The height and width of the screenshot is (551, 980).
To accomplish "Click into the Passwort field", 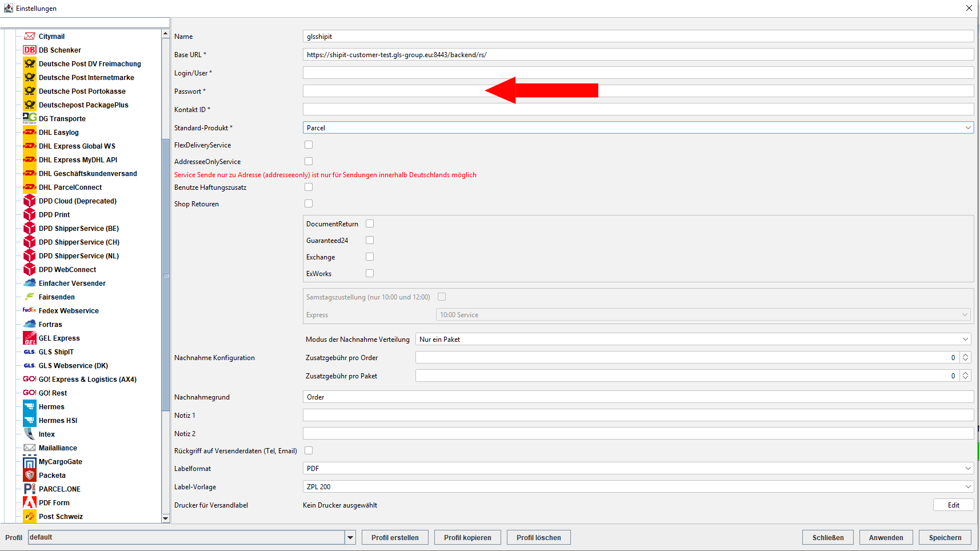I will (x=638, y=91).
